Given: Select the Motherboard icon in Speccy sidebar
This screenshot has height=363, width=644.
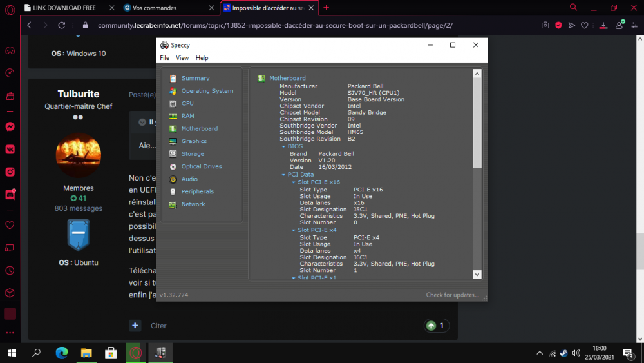Looking at the screenshot, I should coord(173,129).
